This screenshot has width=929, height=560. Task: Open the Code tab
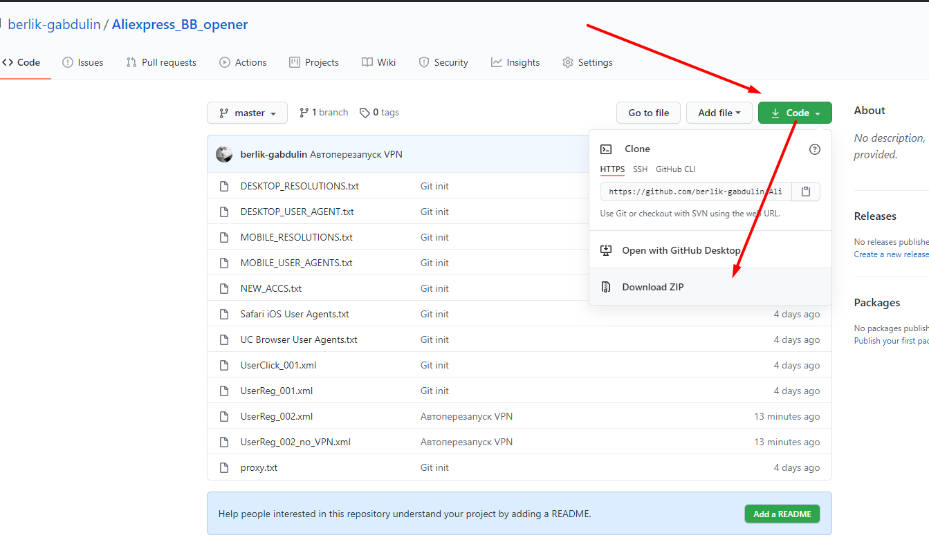click(21, 62)
